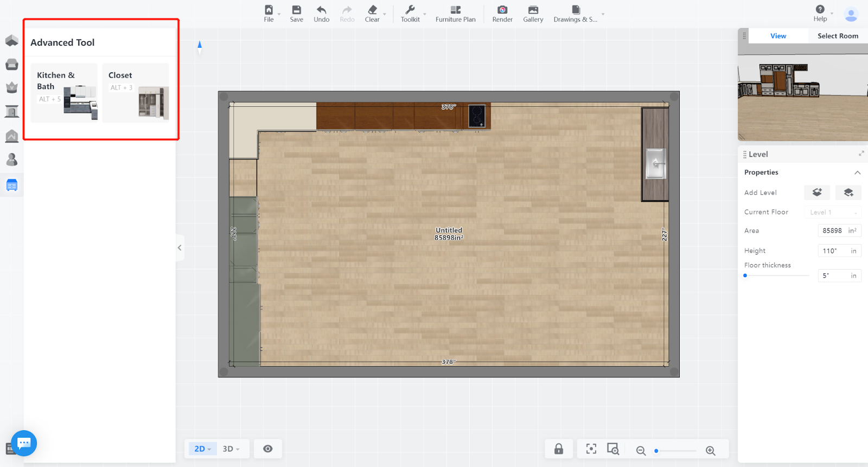Image resolution: width=868 pixels, height=467 pixels.
Task: Switch to the Select Room tab
Action: click(838, 36)
